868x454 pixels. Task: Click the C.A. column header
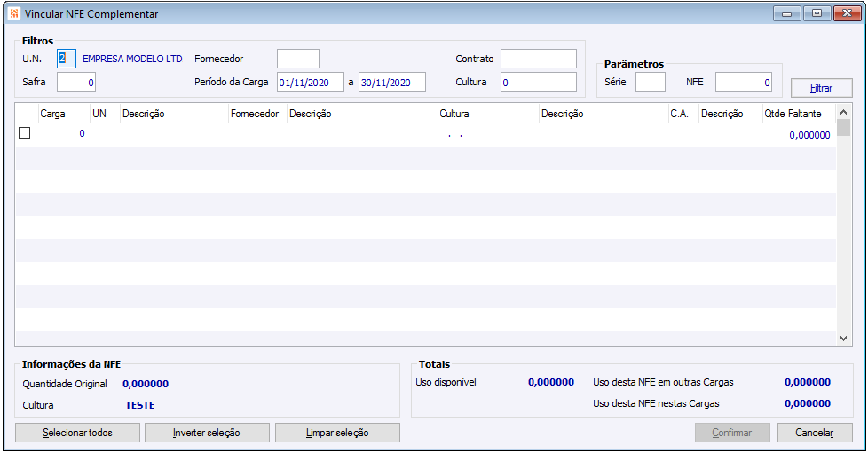(683, 114)
